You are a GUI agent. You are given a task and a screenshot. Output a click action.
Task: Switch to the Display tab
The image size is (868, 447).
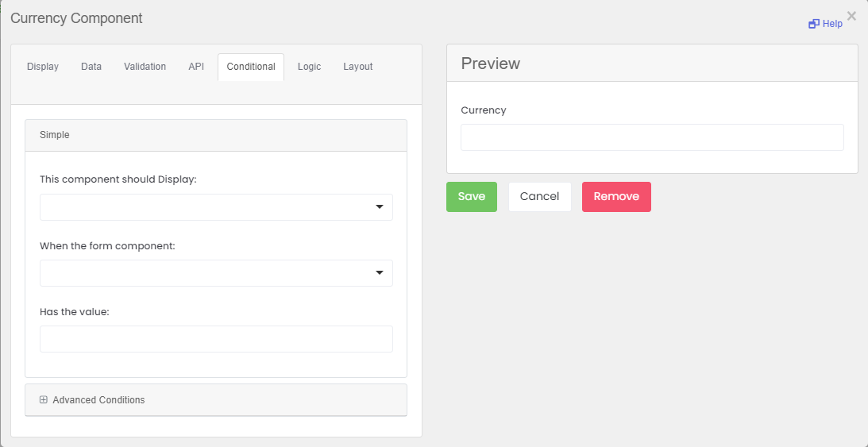pyautogui.click(x=43, y=67)
